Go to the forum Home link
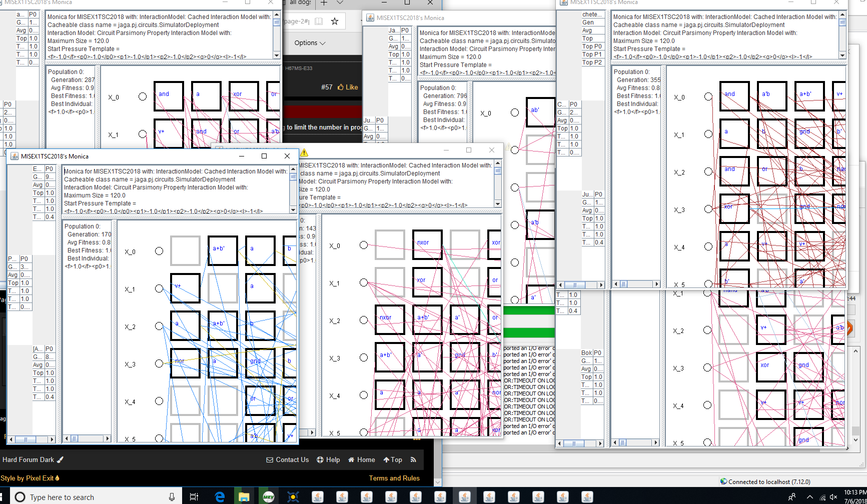867x504 pixels. coord(362,459)
